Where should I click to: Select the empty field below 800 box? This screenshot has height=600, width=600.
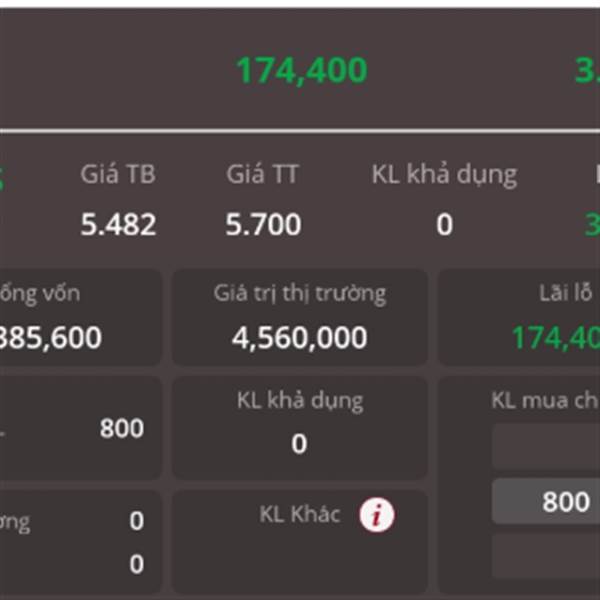click(546, 556)
